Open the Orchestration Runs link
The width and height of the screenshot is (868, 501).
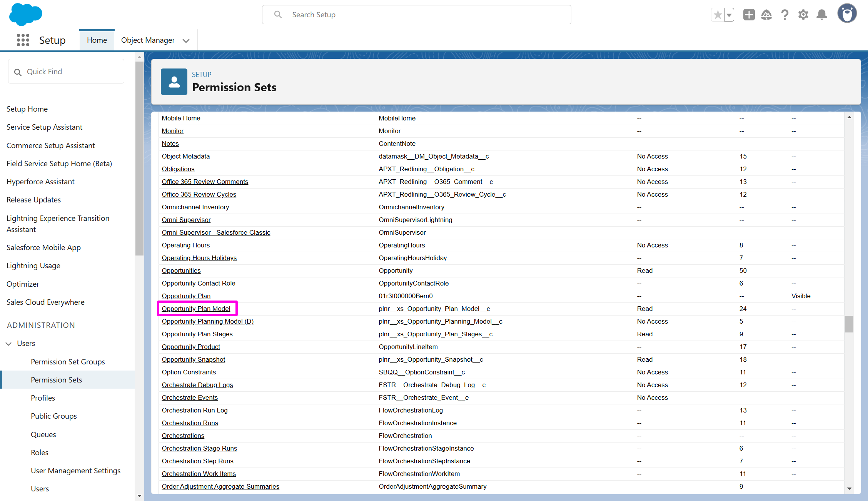point(190,423)
